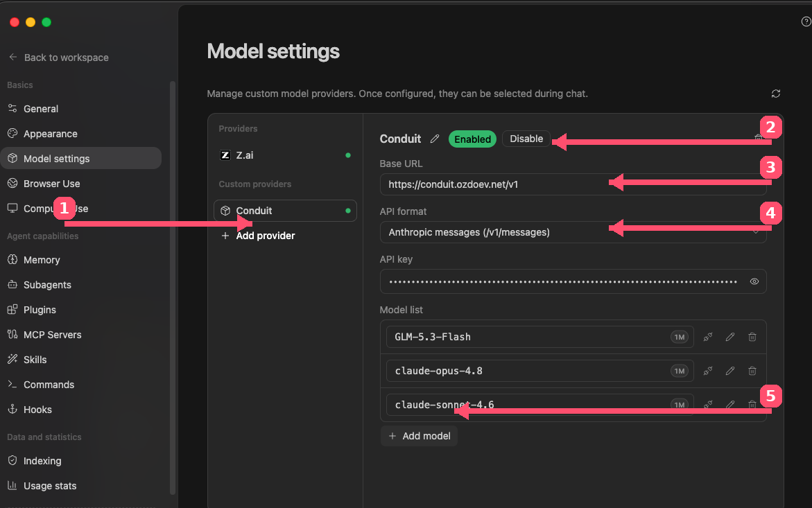Go back to workspace
The width and height of the screenshot is (812, 508).
58,58
